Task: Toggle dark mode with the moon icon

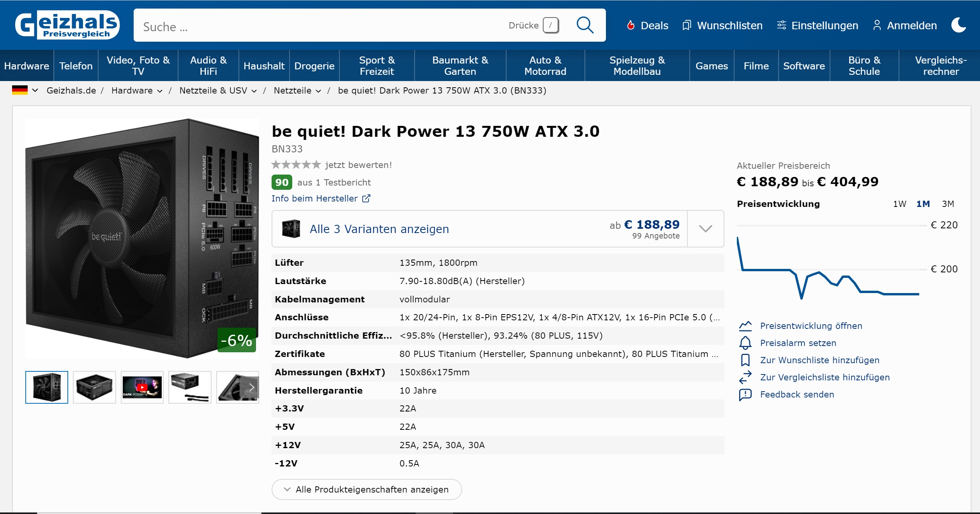Action: click(x=958, y=25)
